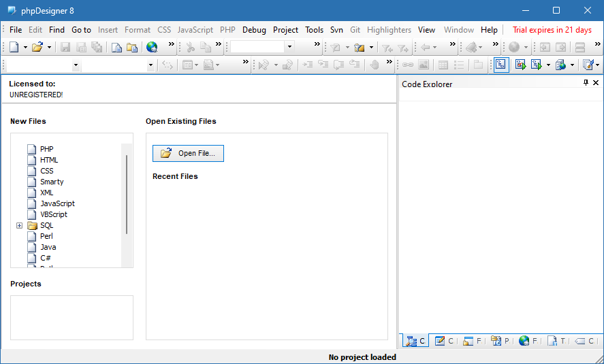Image resolution: width=604 pixels, height=364 pixels.
Task: Open the Open-file folder dropdown arrow
Action: [49, 48]
